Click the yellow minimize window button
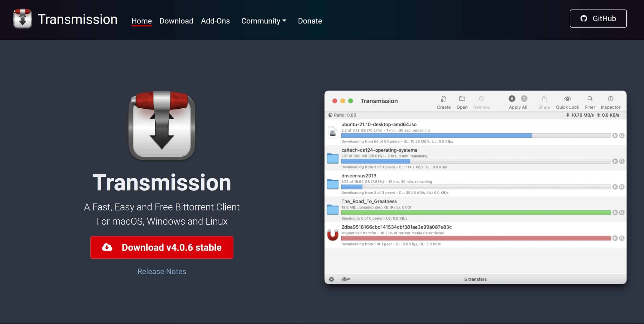The image size is (644, 324). coord(343,101)
